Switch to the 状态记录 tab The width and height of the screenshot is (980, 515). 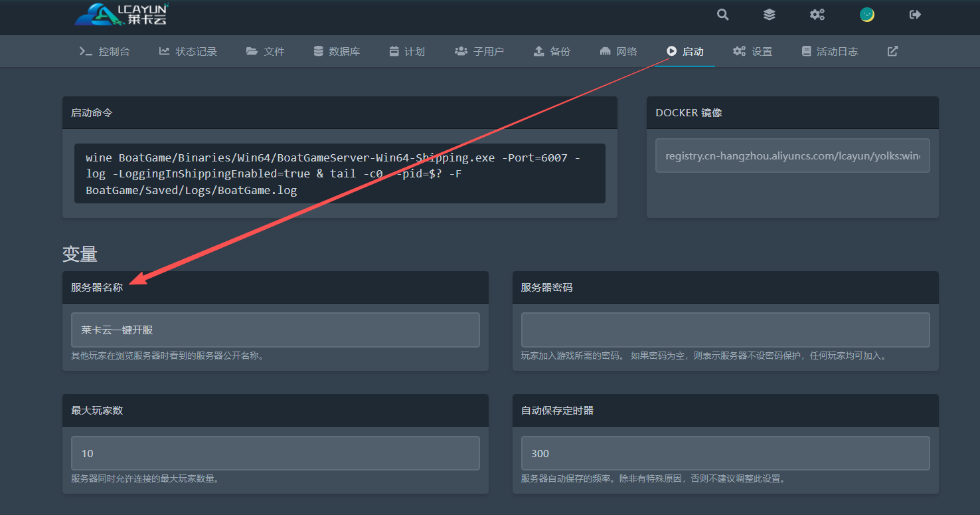[x=188, y=51]
